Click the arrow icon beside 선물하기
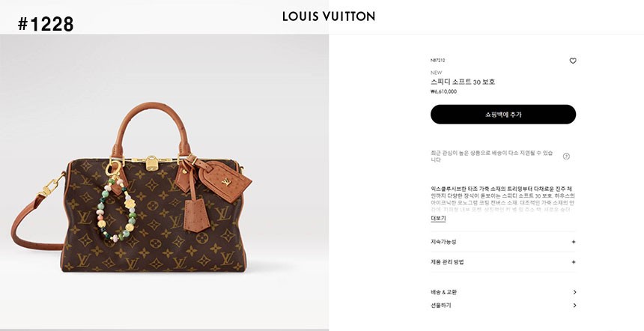The width and height of the screenshot is (644, 331). 574,305
